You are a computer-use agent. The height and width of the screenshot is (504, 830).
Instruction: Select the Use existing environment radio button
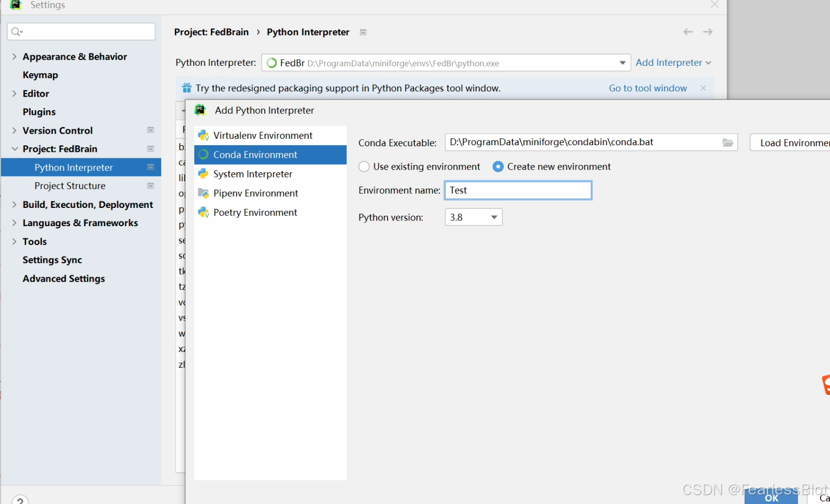(x=364, y=167)
